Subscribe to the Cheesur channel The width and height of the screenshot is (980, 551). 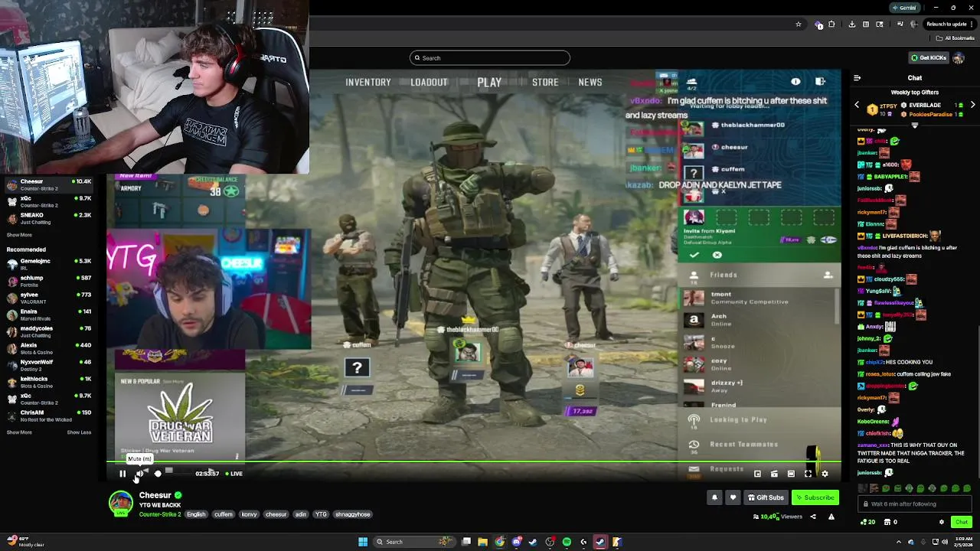[815, 497]
